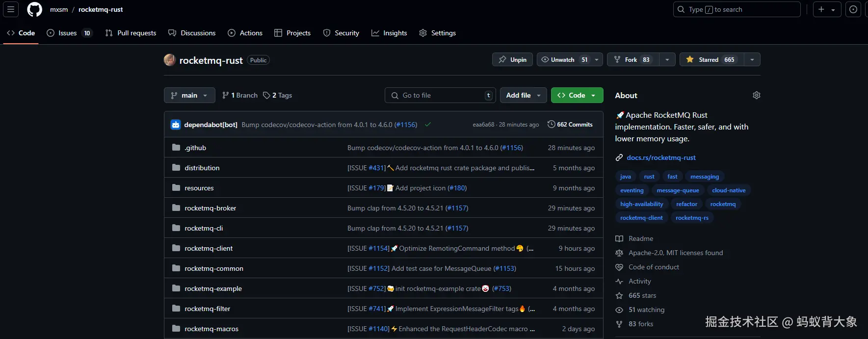The height and width of the screenshot is (339, 868).
Task: Click the issues shortcut icon in header
Action: pos(853,9)
